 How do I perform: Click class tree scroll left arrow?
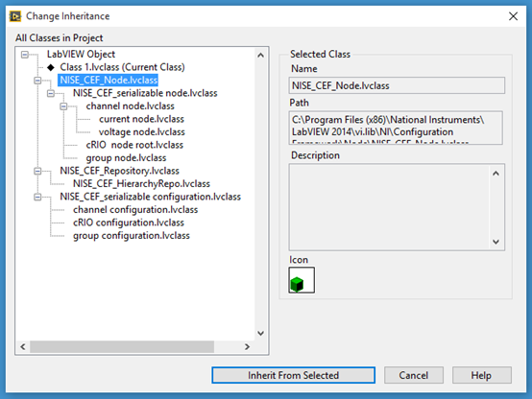point(23,347)
